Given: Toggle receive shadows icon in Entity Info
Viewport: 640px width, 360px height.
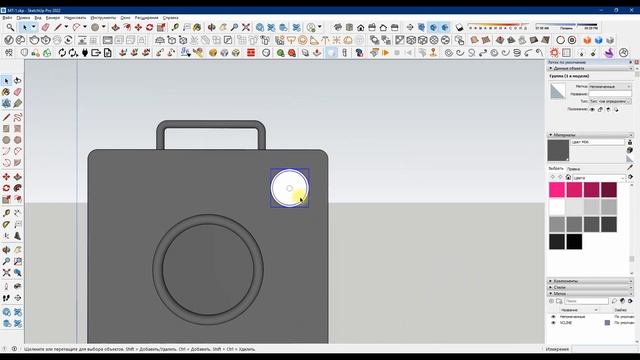Looking at the screenshot, I should coord(608,109).
